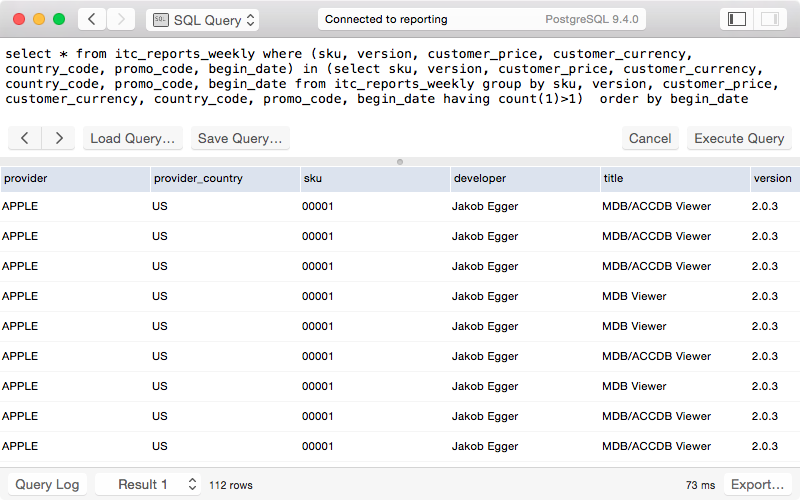The width and height of the screenshot is (800, 500).
Task: Place cursor in the SQL query editor
Action: [400, 77]
